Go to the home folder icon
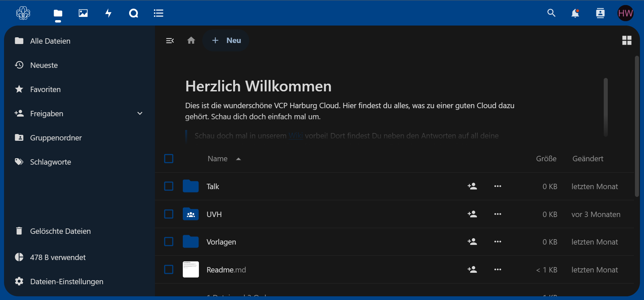Viewport: 644px width, 300px height. (x=191, y=40)
